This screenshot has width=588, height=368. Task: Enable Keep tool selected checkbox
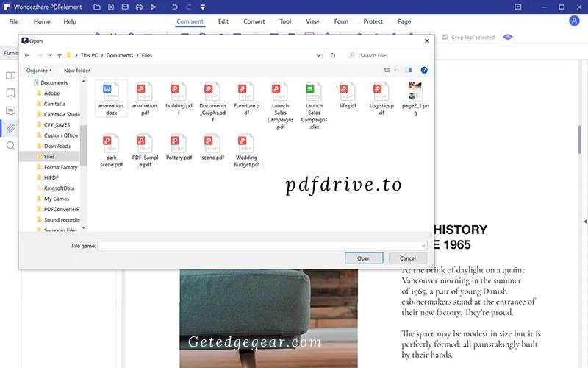point(445,37)
